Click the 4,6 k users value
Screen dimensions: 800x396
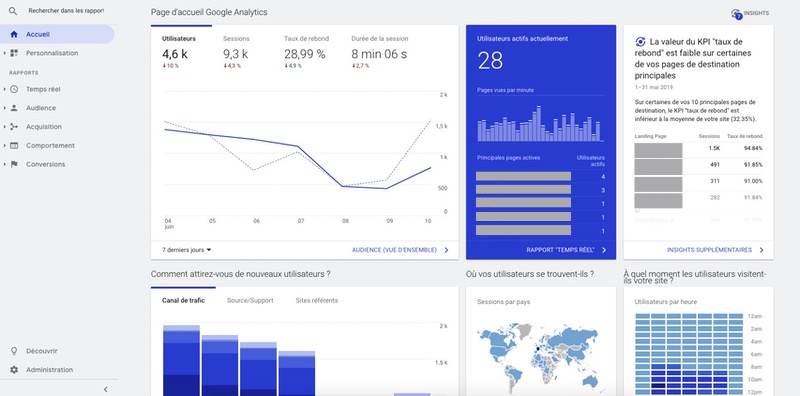pos(175,54)
